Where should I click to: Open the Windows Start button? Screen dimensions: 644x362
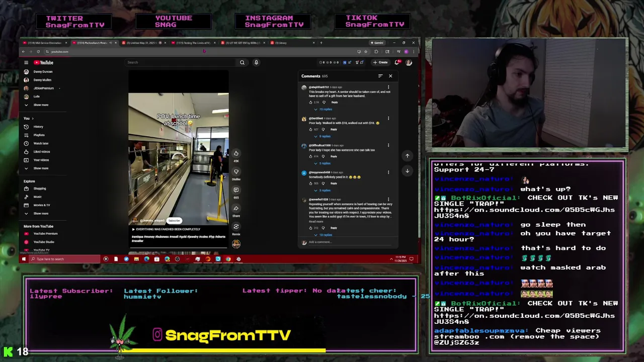tap(23, 259)
